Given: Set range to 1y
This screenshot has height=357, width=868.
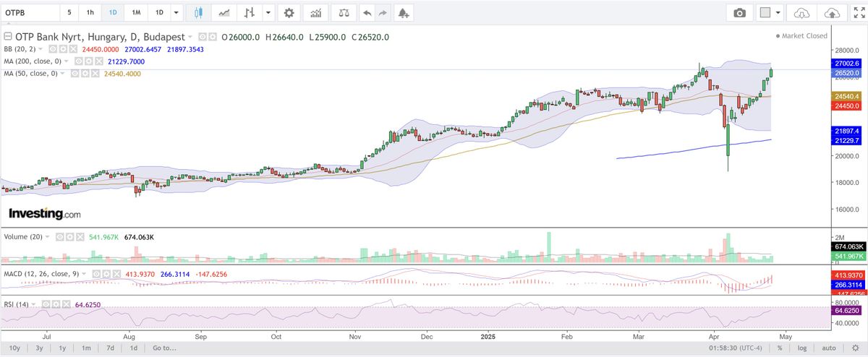Looking at the screenshot, I should 63,348.
